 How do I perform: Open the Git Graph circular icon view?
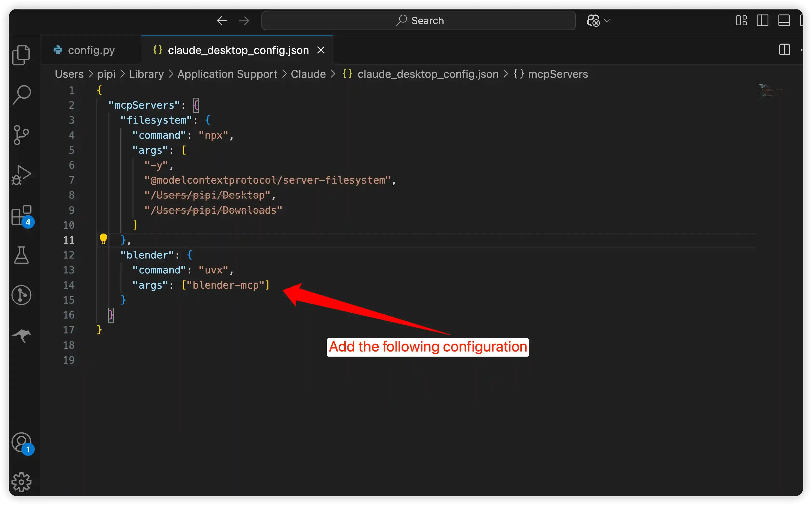pyautogui.click(x=21, y=295)
